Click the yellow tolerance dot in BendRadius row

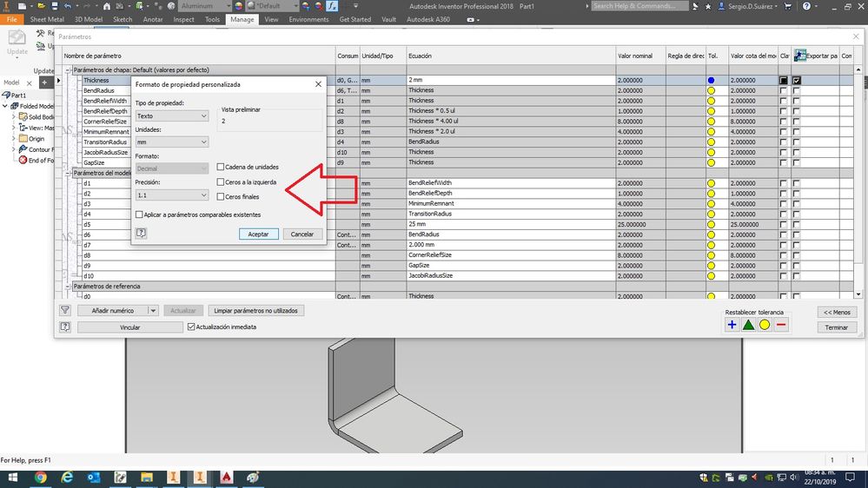point(711,90)
